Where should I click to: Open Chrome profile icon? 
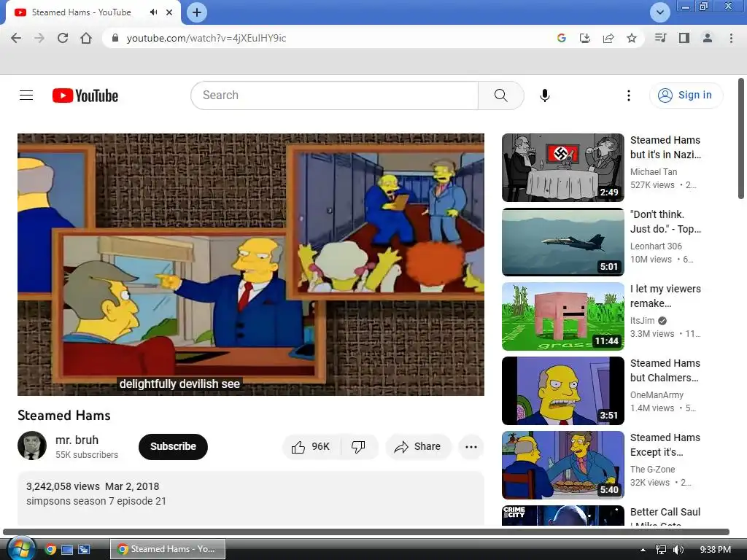click(708, 38)
